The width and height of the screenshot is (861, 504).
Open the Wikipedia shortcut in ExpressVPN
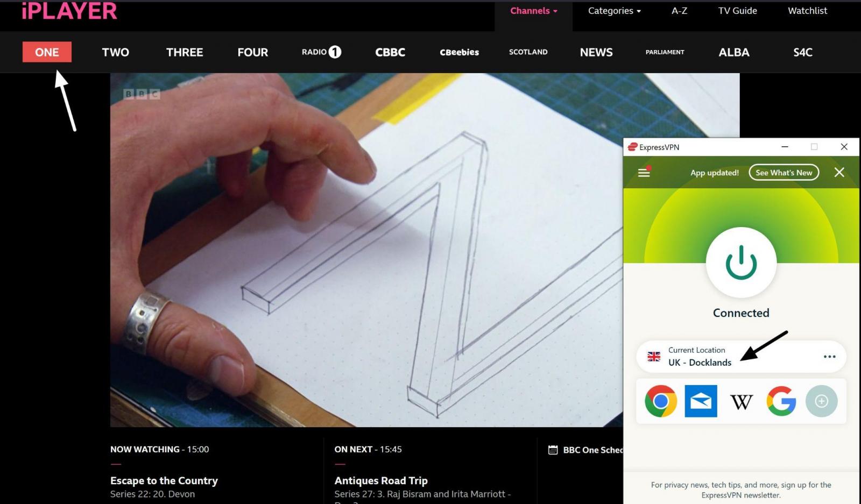point(741,401)
